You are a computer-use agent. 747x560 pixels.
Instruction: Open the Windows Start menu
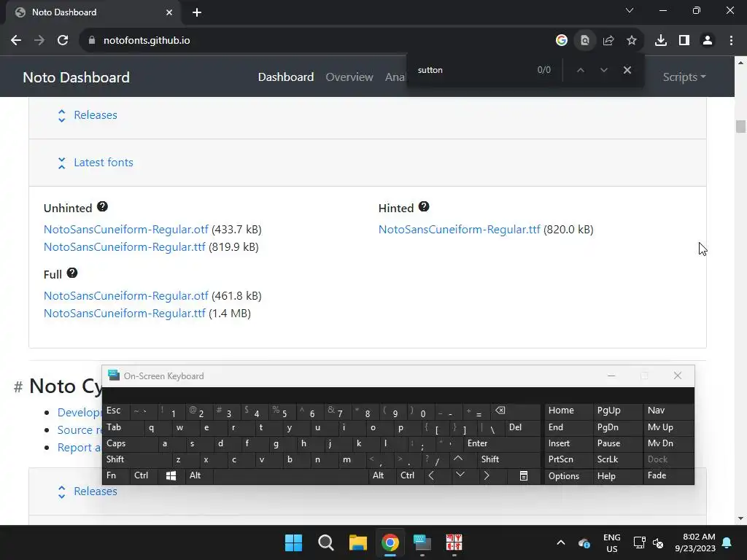[x=293, y=542]
